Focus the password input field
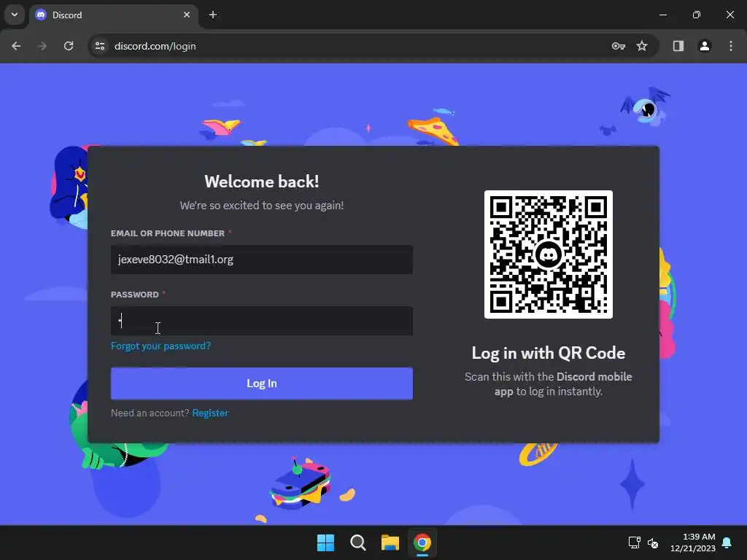Viewport: 747px width, 560px height. [262, 321]
